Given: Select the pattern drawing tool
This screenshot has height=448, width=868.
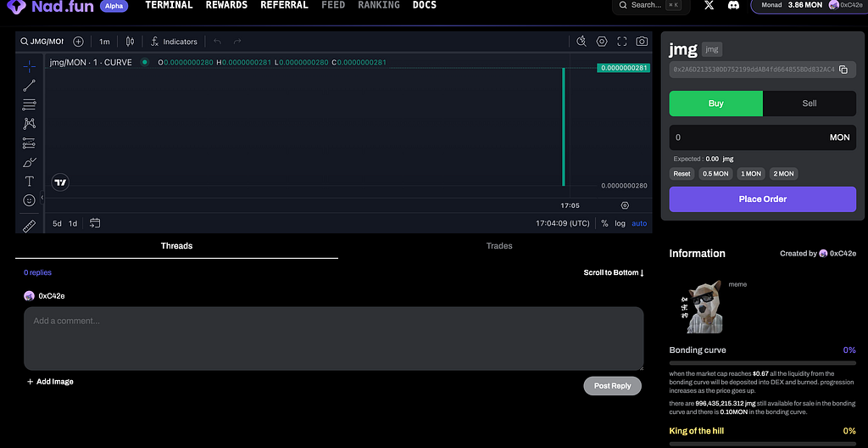Looking at the screenshot, I should pyautogui.click(x=30, y=124).
